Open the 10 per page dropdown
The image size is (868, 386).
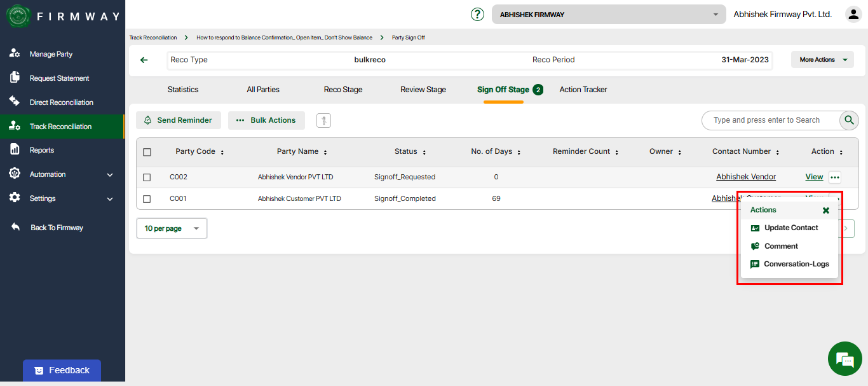(172, 228)
